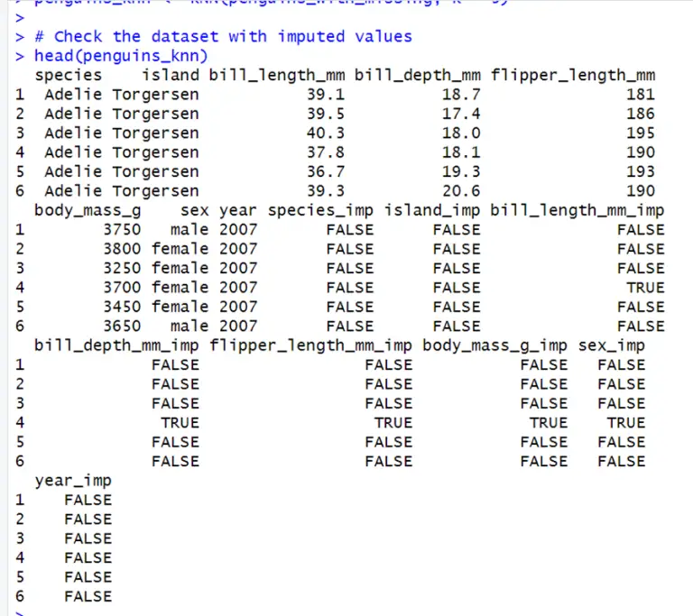Click the bill_depth_mm_imp column header

click(x=116, y=345)
